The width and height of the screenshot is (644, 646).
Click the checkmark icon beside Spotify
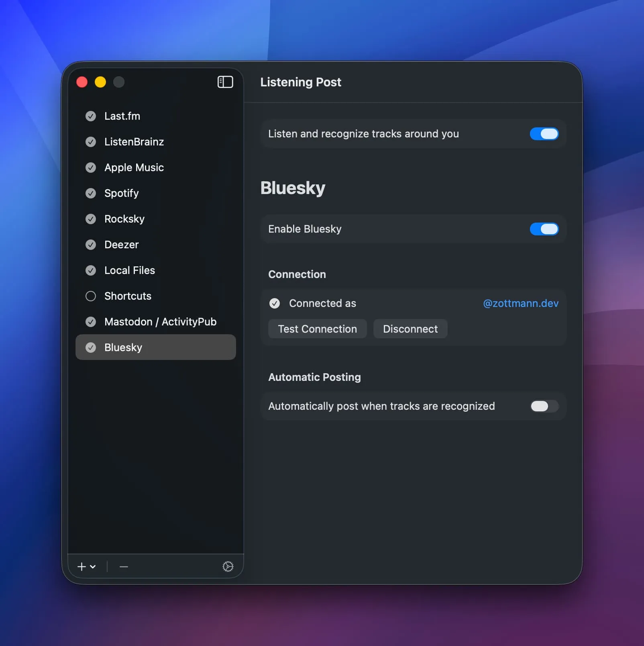91,193
